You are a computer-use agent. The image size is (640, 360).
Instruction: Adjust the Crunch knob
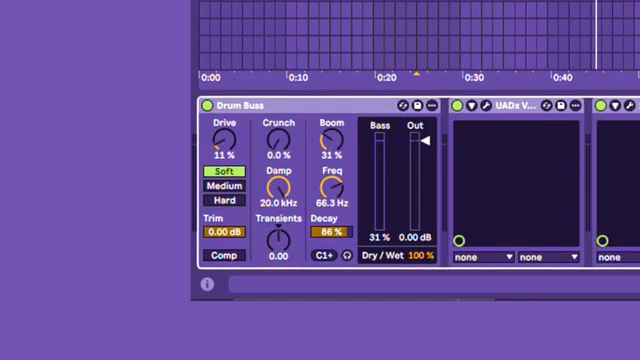pyautogui.click(x=278, y=140)
